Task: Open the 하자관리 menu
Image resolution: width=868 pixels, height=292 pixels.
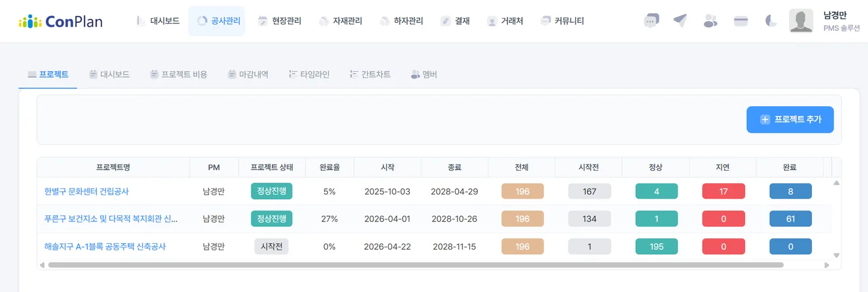Action: [x=401, y=21]
